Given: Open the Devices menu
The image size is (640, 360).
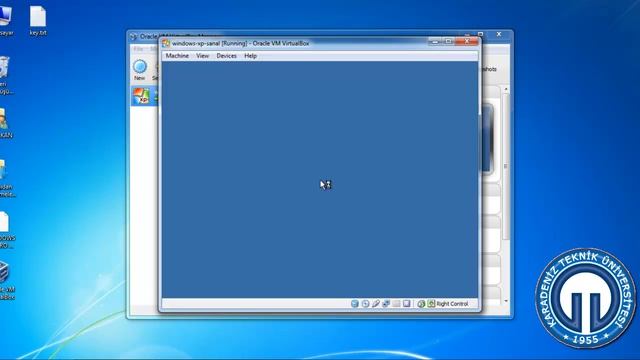Looking at the screenshot, I should point(227,56).
